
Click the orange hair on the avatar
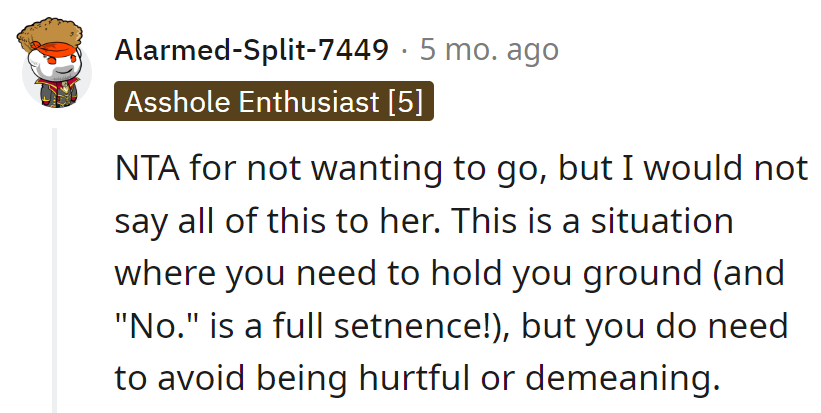pos(48,36)
